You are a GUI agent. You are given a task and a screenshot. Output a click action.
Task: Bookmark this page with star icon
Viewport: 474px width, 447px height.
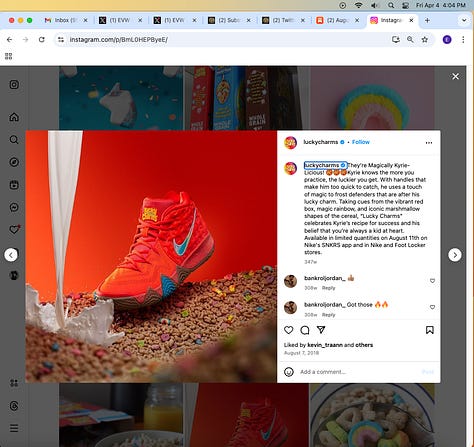click(425, 40)
